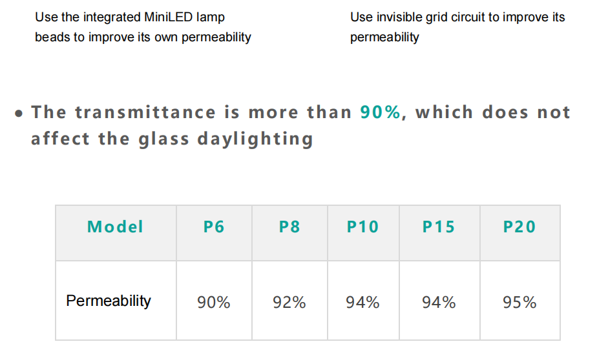Click the 92% permeability cell
This screenshot has width=608, height=364.
(x=289, y=302)
